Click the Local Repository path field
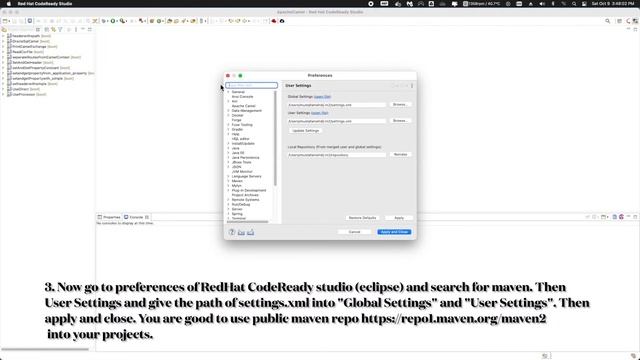The width and height of the screenshot is (640, 360). tap(336, 155)
